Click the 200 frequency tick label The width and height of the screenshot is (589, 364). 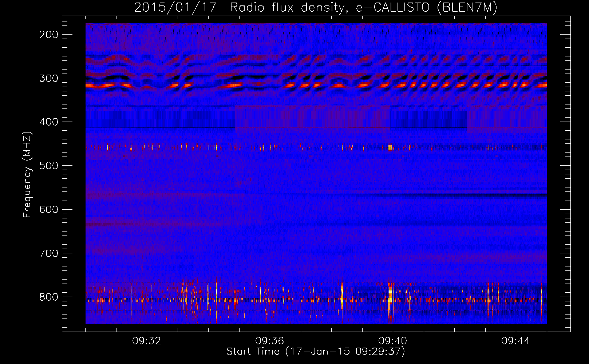pyautogui.click(x=49, y=35)
